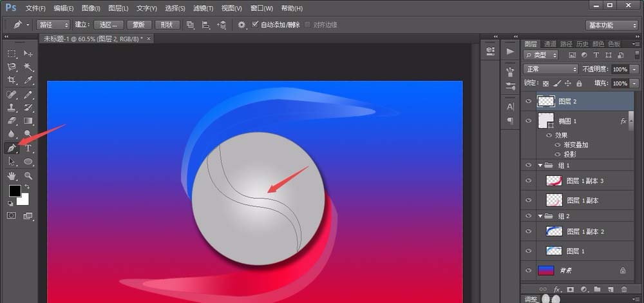Hide the 背景 layer via its eye icon
This screenshot has height=303, width=644.
point(529,271)
